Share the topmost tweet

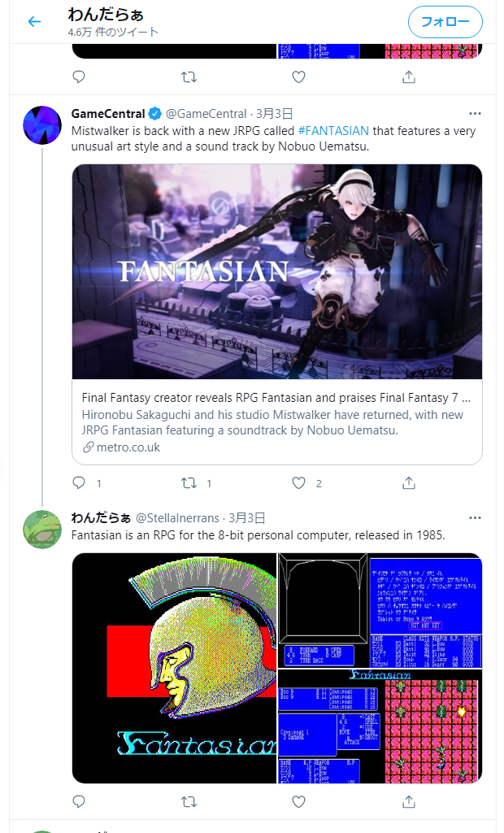[408, 77]
